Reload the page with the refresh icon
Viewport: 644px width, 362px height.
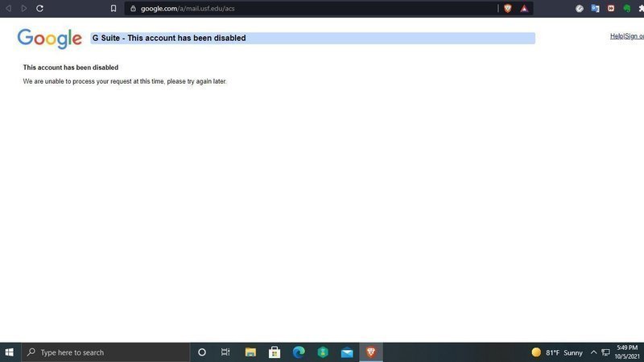(39, 8)
